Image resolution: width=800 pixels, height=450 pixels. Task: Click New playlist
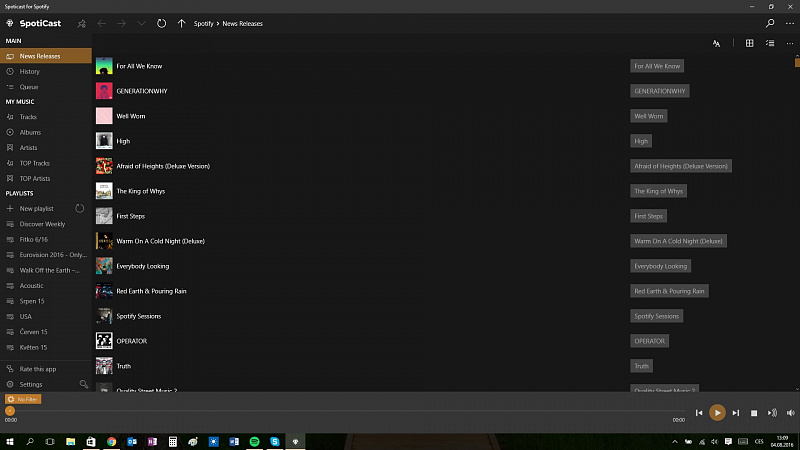pyautogui.click(x=37, y=209)
